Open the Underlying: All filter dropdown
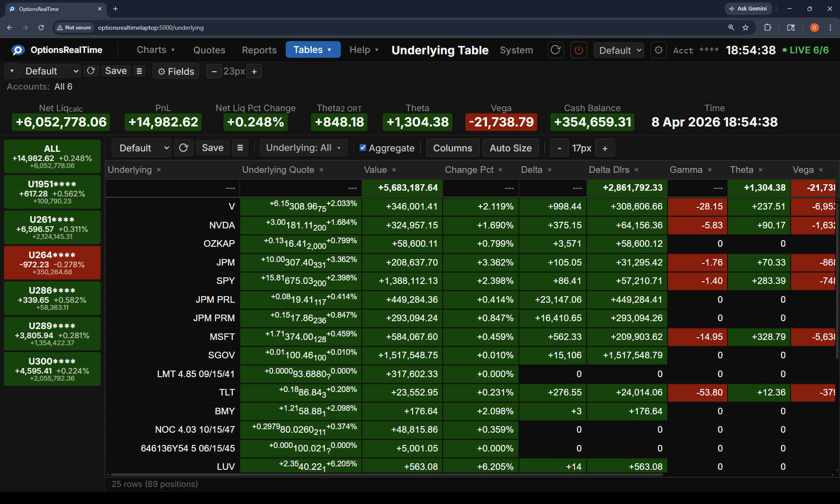The image size is (840, 504). 304,148
